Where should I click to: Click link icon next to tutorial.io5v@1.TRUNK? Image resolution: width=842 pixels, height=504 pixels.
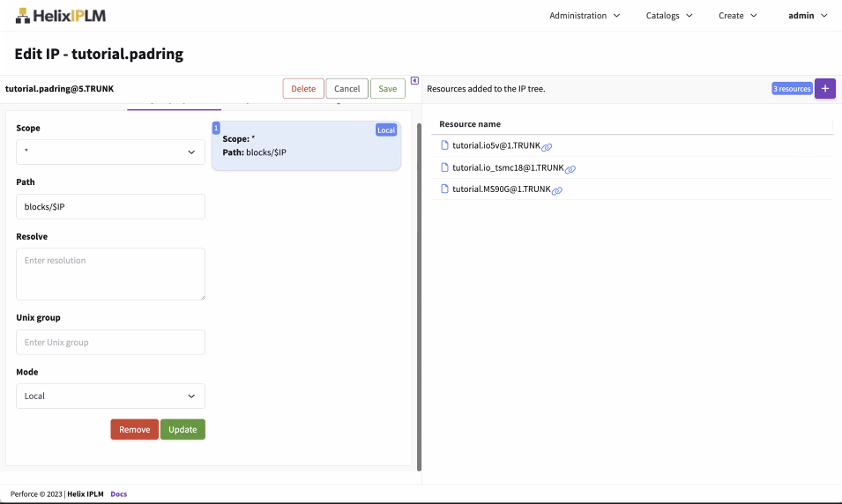coord(547,146)
